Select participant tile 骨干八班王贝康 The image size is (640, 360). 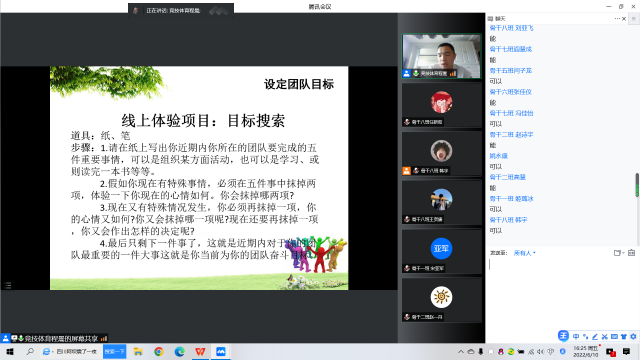tap(441, 202)
